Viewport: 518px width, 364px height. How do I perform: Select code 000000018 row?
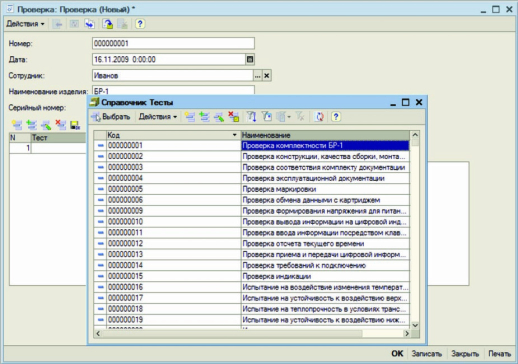pos(251,309)
